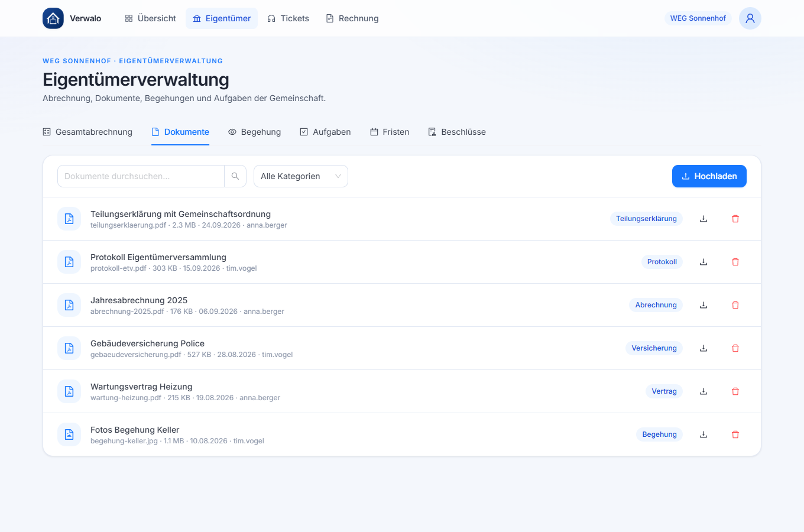Click the Vertrag category tag
The width and height of the screenshot is (804, 532).
pos(664,391)
